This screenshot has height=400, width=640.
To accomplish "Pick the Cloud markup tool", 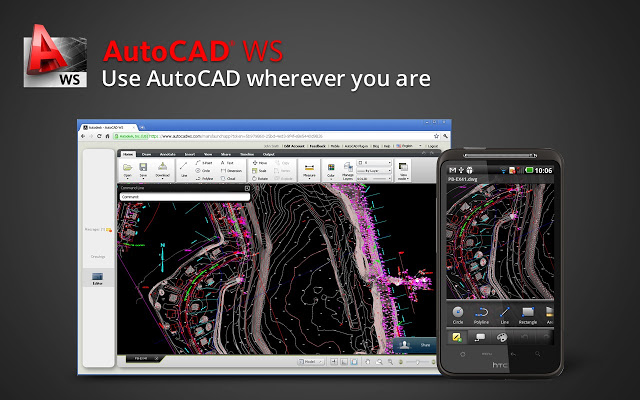I will coord(228,178).
